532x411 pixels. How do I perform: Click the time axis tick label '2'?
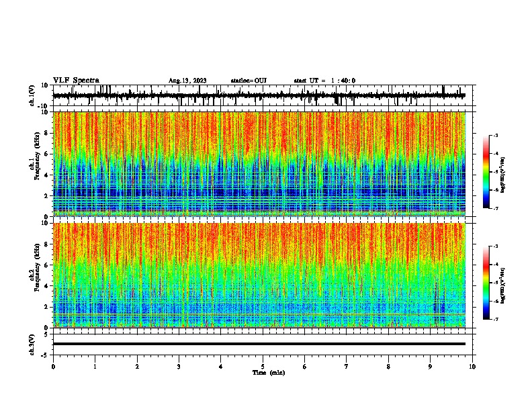point(137,367)
